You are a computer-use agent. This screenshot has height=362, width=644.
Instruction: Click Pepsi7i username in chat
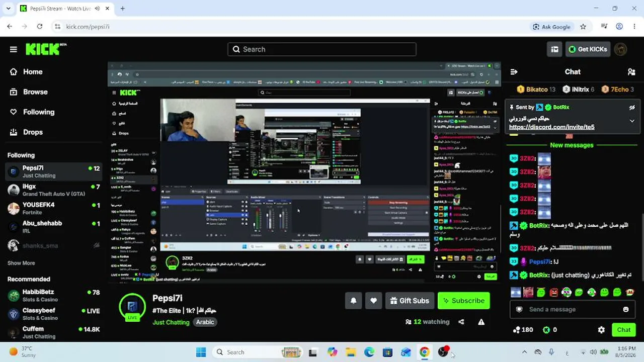click(x=539, y=262)
